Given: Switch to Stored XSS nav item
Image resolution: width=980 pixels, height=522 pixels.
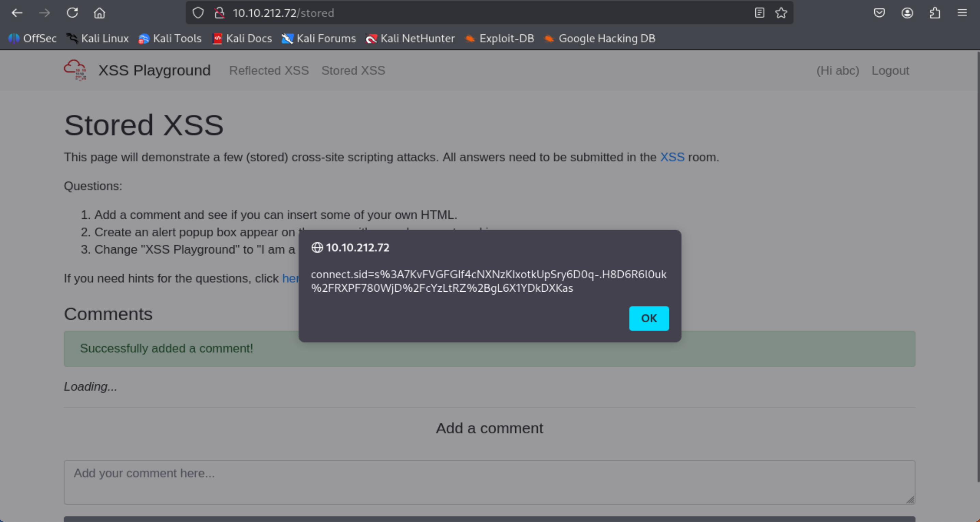Looking at the screenshot, I should point(353,71).
